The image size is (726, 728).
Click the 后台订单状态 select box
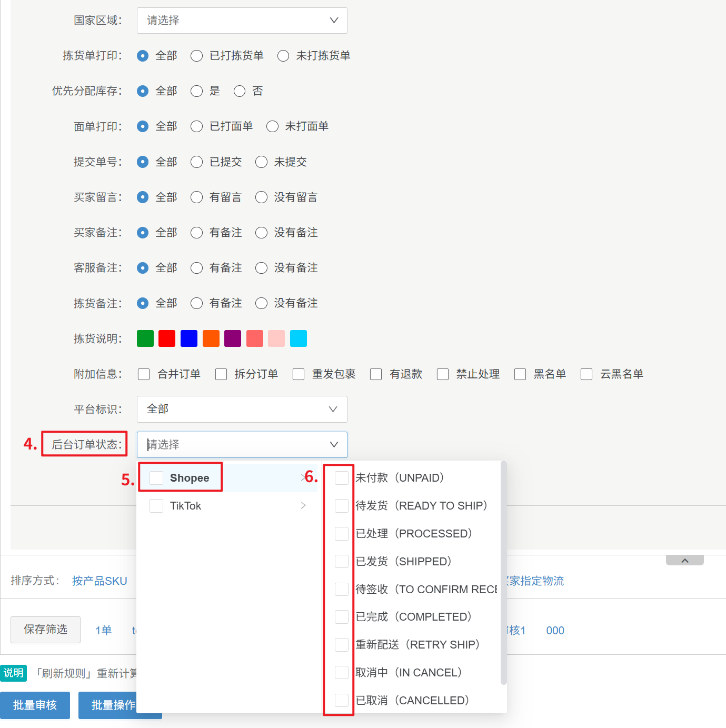coord(242,445)
